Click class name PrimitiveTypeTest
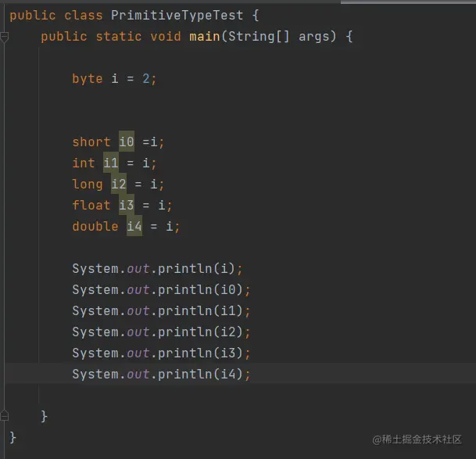 [x=177, y=15]
